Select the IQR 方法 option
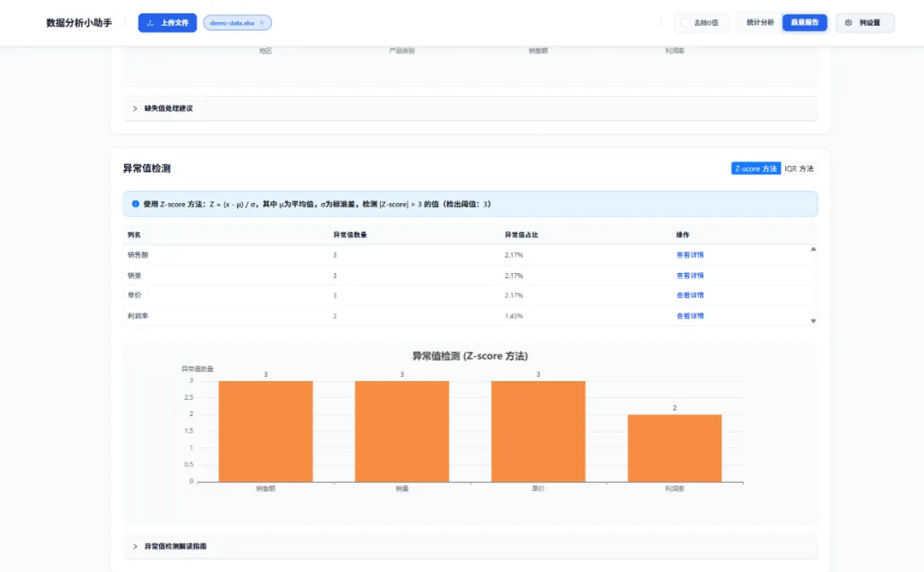The height and width of the screenshot is (572, 924). 798,169
